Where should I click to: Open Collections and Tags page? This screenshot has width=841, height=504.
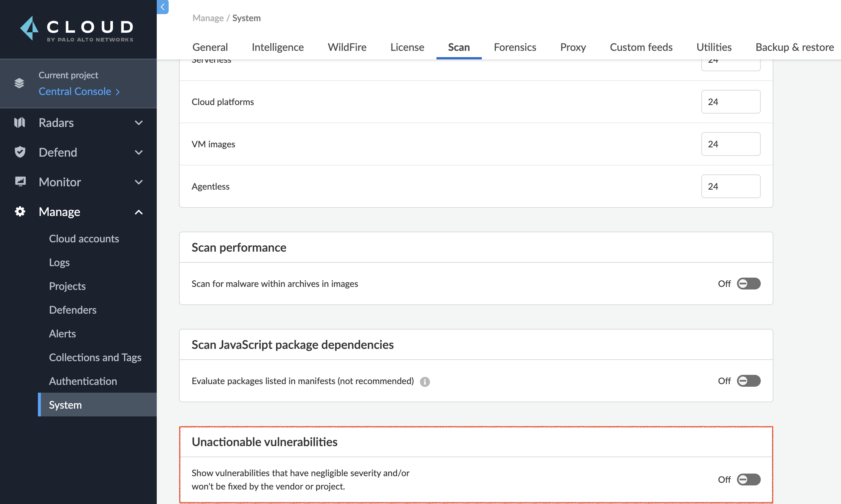[x=95, y=357]
